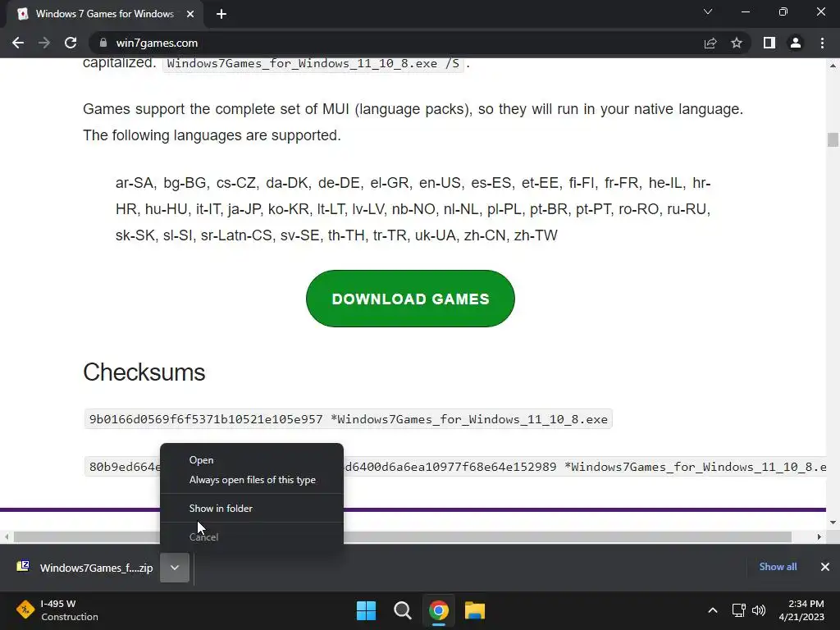The image size is (840, 630).
Task: Show hidden system tray icons
Action: pos(713,610)
